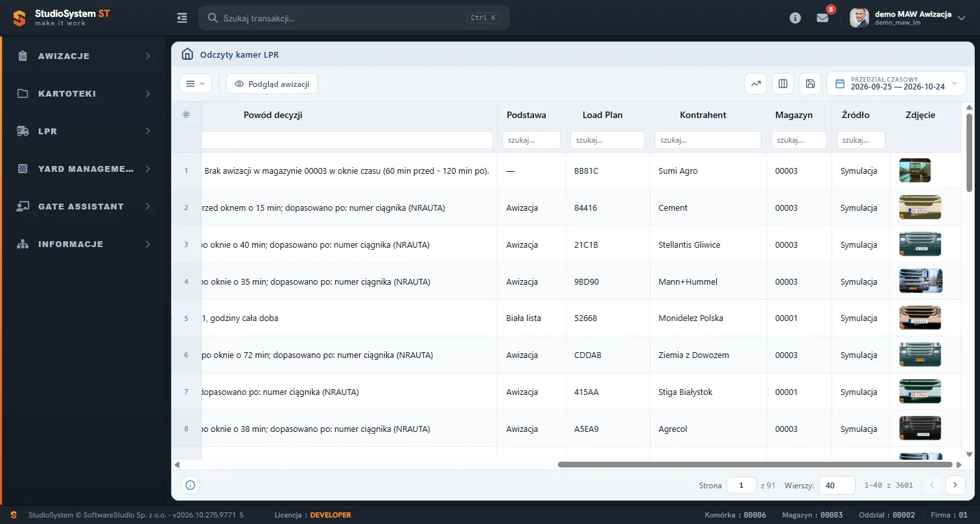Open the Informacje sidebar menu
Viewport: 980px width, 524px height.
click(85, 244)
